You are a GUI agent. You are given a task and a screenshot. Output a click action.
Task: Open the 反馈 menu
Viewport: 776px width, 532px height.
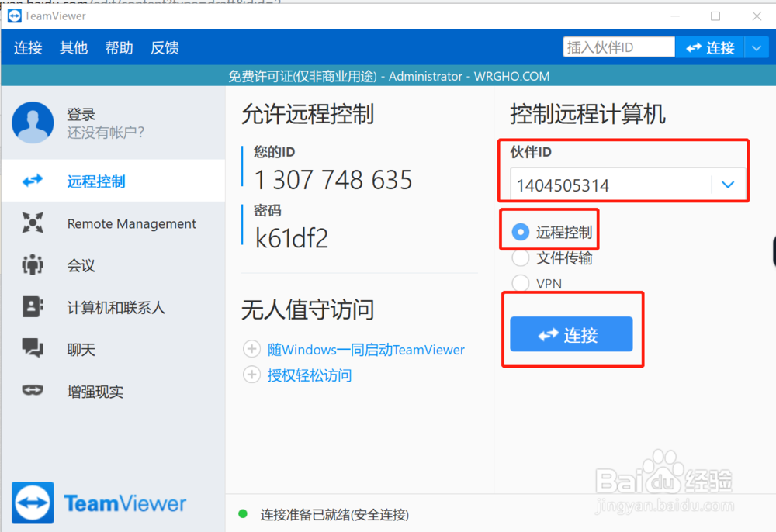coord(165,48)
